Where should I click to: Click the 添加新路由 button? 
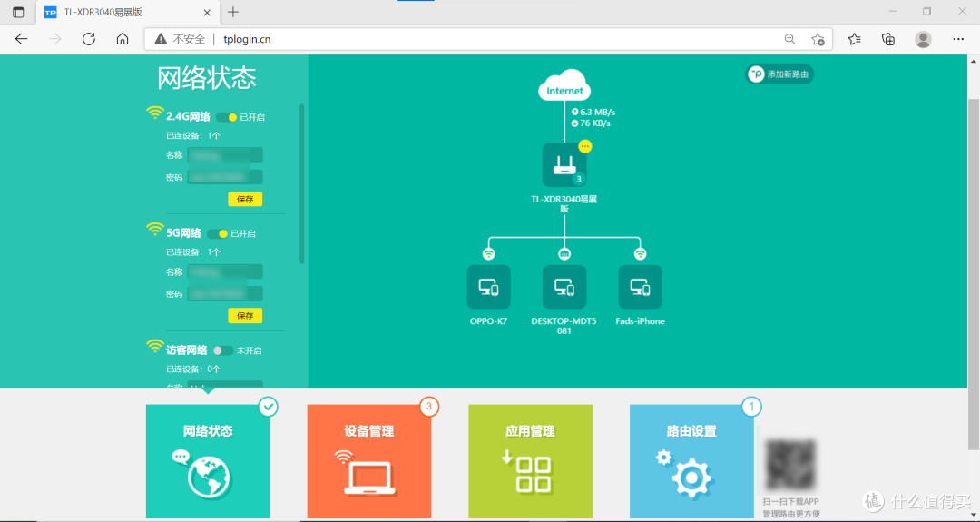[x=779, y=74]
